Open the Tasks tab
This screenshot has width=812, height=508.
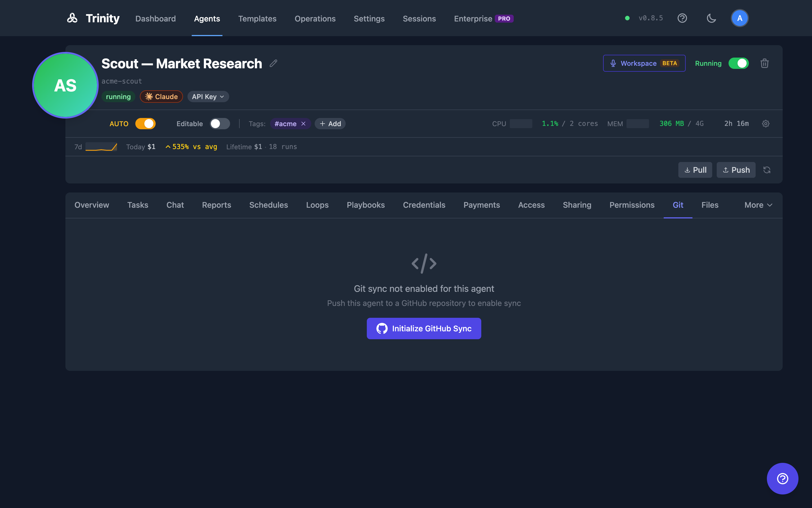pos(138,205)
